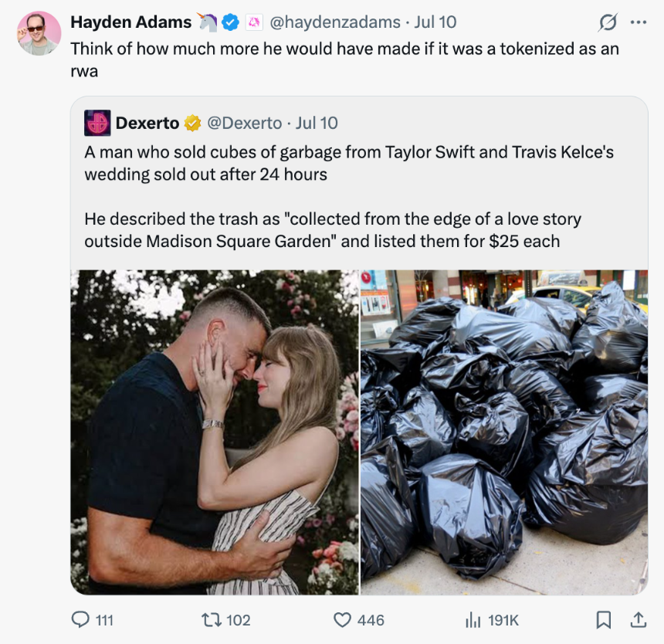Open the three-dot more options menu

(639, 22)
